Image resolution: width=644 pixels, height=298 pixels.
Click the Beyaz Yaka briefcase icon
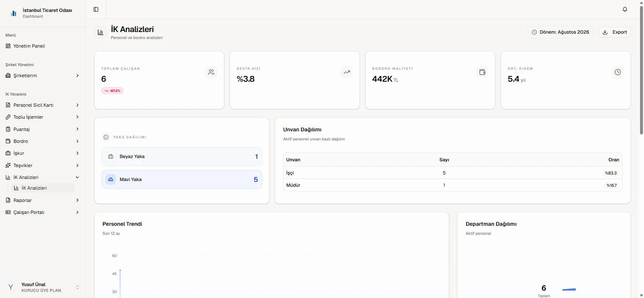click(x=110, y=156)
